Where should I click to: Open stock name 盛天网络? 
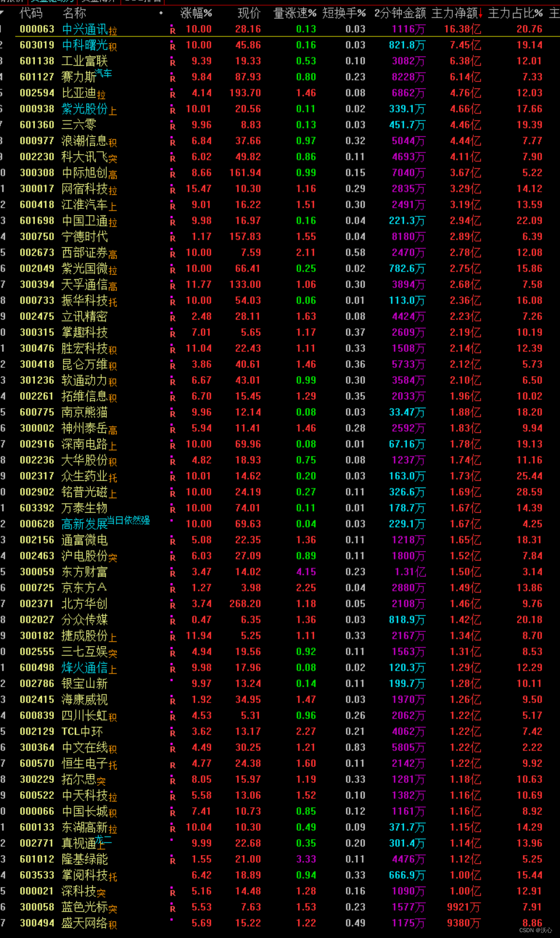click(85, 923)
